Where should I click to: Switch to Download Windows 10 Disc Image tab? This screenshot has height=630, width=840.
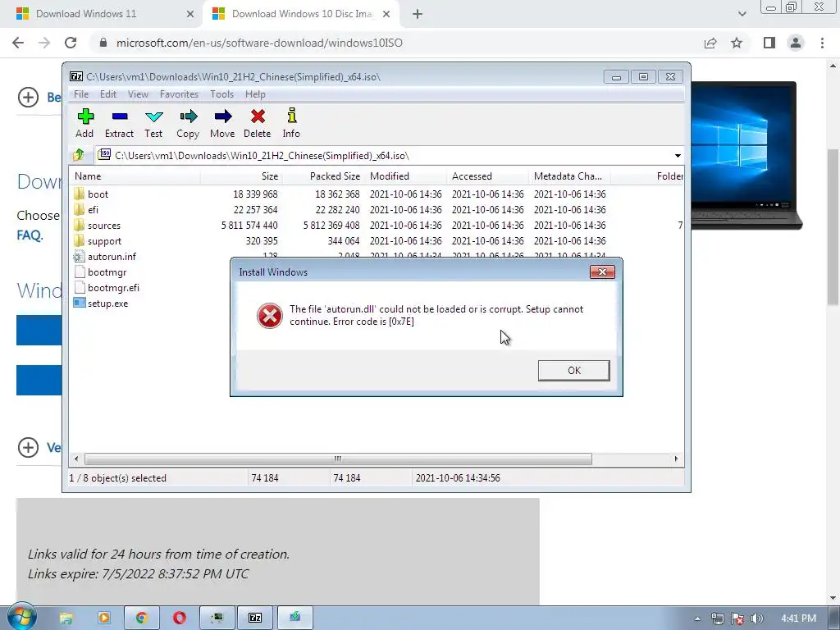300,14
